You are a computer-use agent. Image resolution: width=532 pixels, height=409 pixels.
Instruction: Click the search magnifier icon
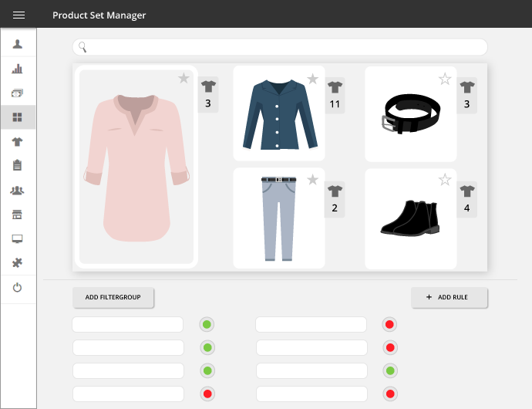pyautogui.click(x=82, y=47)
